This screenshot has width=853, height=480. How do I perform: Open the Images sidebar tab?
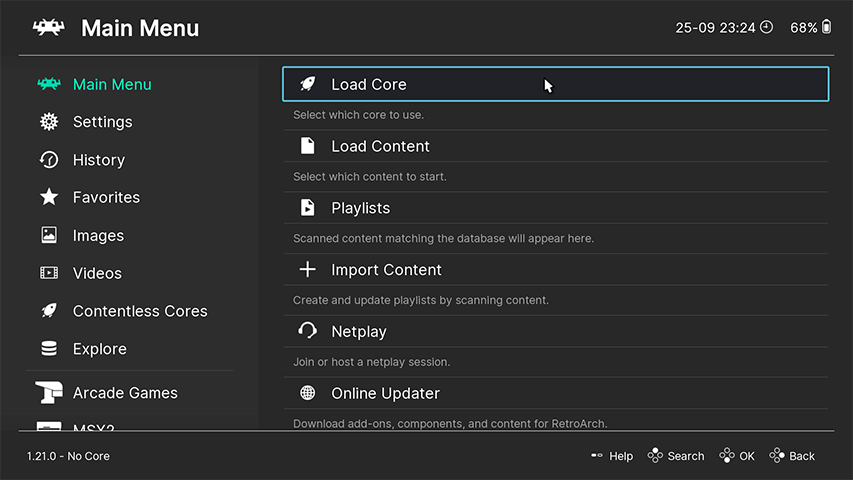pyautogui.click(x=98, y=236)
